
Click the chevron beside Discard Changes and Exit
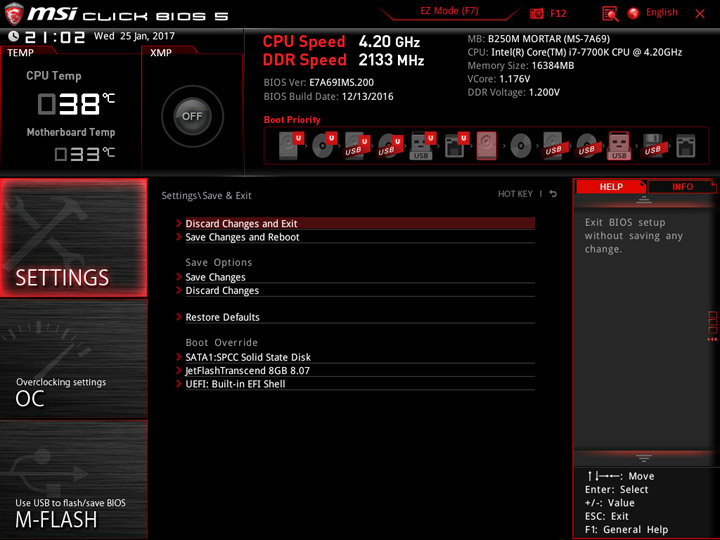(x=179, y=223)
